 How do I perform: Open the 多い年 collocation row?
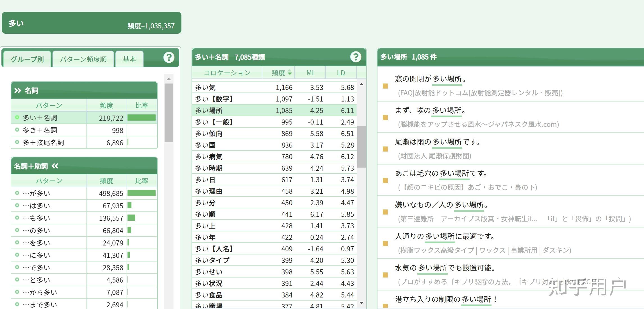[274, 237]
